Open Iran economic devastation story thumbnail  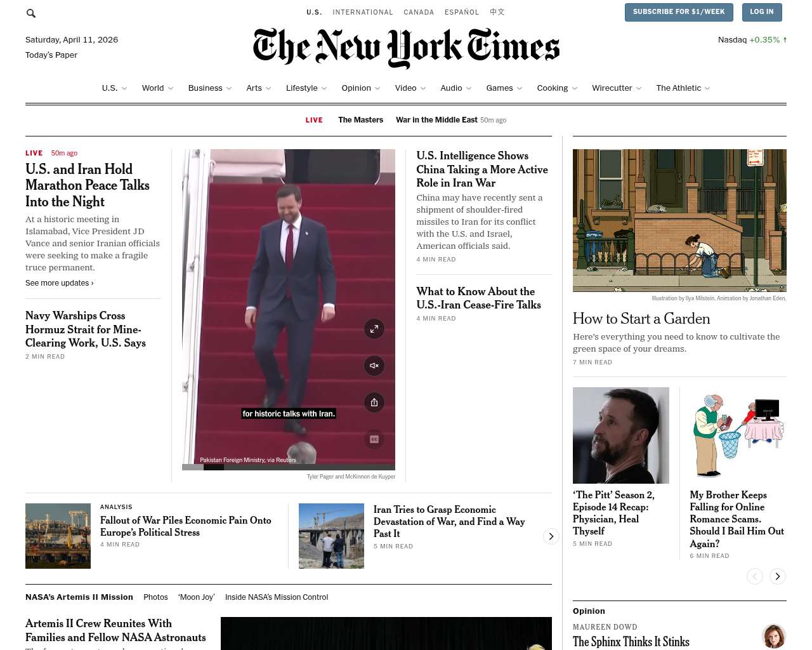pyautogui.click(x=331, y=536)
